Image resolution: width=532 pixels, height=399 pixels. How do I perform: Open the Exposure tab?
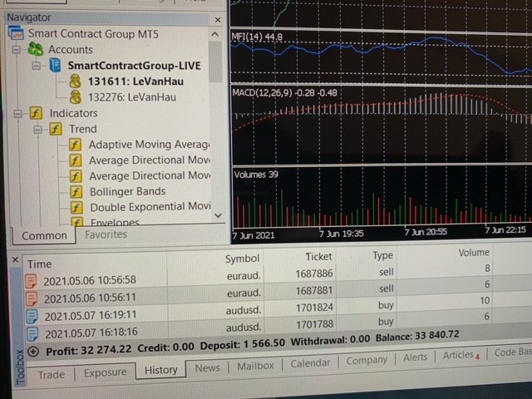106,372
